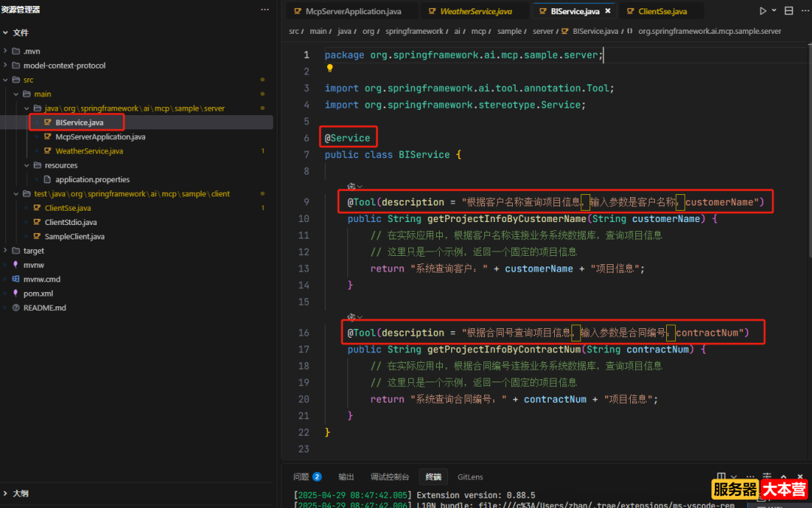Viewport: 812px width, 508px height.
Task: Click the BIService.java file icon in tree
Action: (47, 123)
